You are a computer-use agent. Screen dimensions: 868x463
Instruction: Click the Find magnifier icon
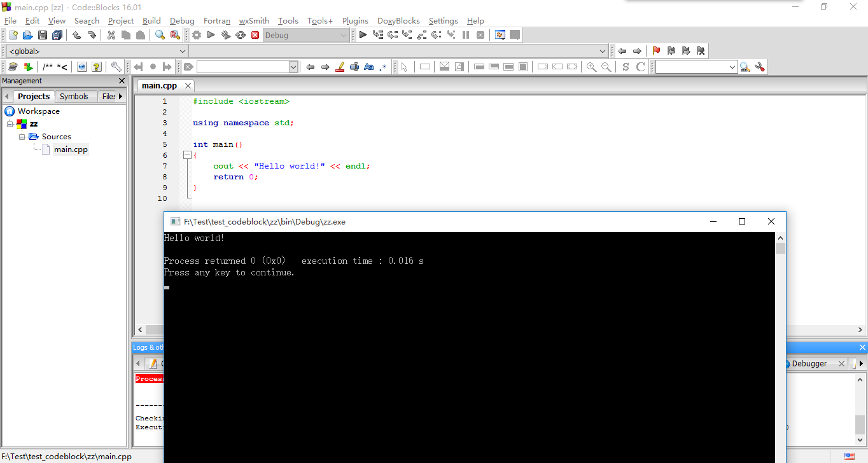coord(160,36)
